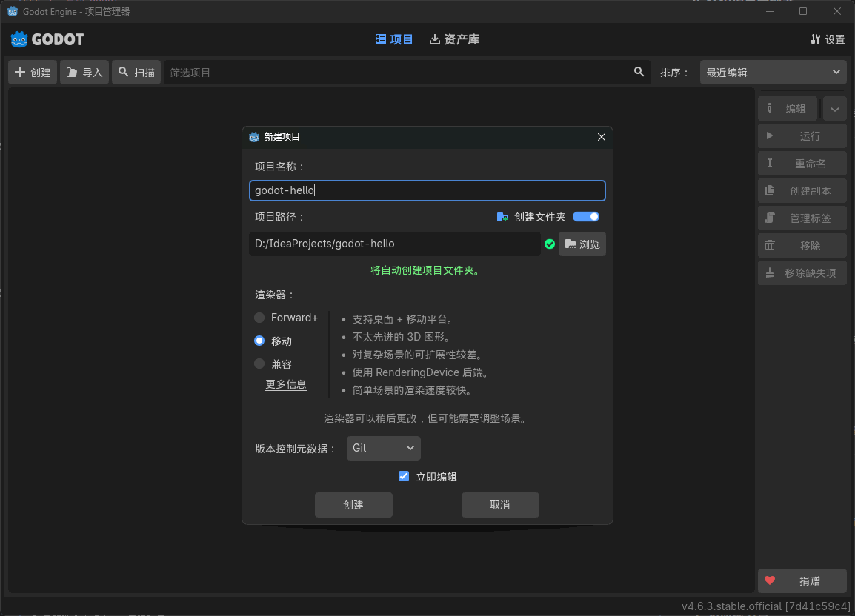Click the 编辑 side button
Screen dimensions: 855x616
(x=788, y=109)
